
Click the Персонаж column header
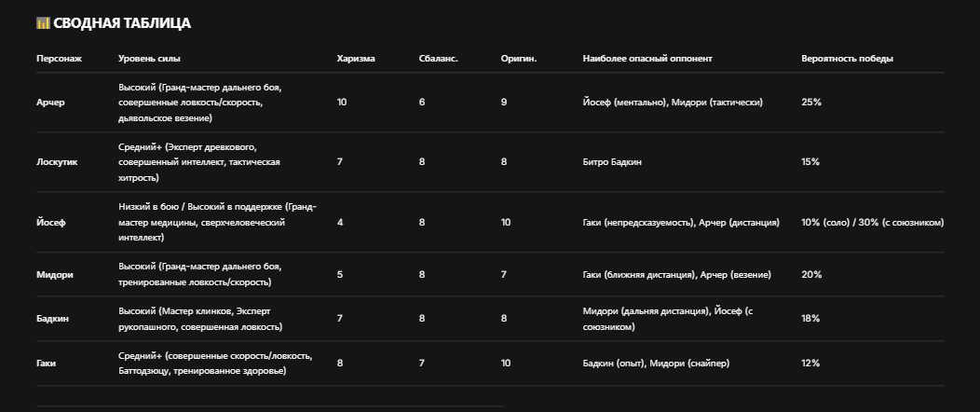click(60, 59)
